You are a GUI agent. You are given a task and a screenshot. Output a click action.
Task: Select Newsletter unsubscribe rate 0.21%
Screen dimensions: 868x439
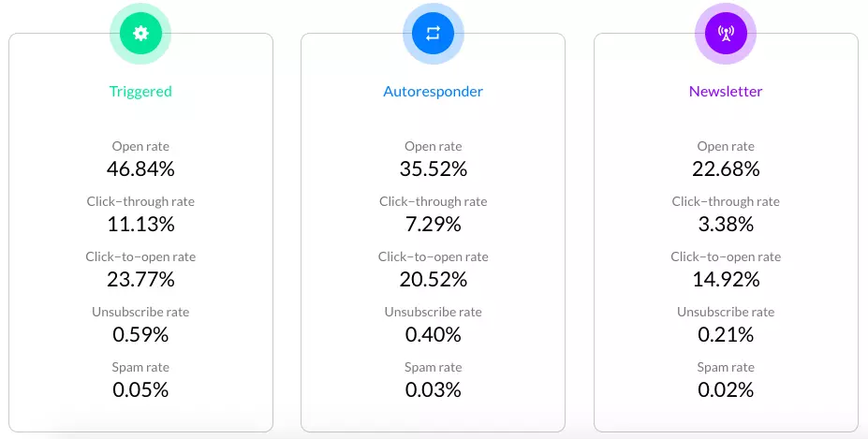(726, 335)
